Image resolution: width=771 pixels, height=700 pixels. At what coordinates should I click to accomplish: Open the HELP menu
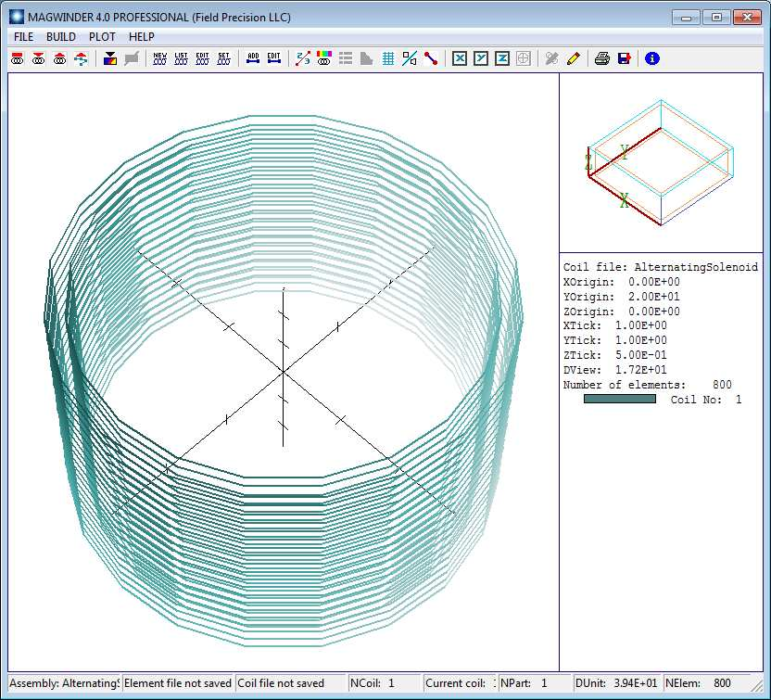tap(142, 36)
